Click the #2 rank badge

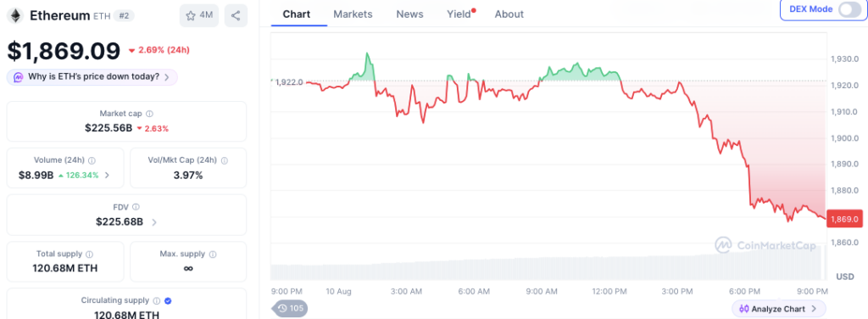(124, 15)
